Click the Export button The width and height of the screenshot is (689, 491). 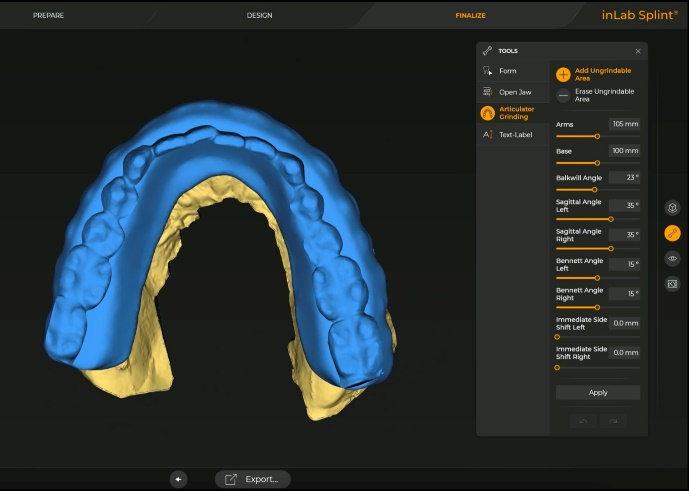click(253, 479)
